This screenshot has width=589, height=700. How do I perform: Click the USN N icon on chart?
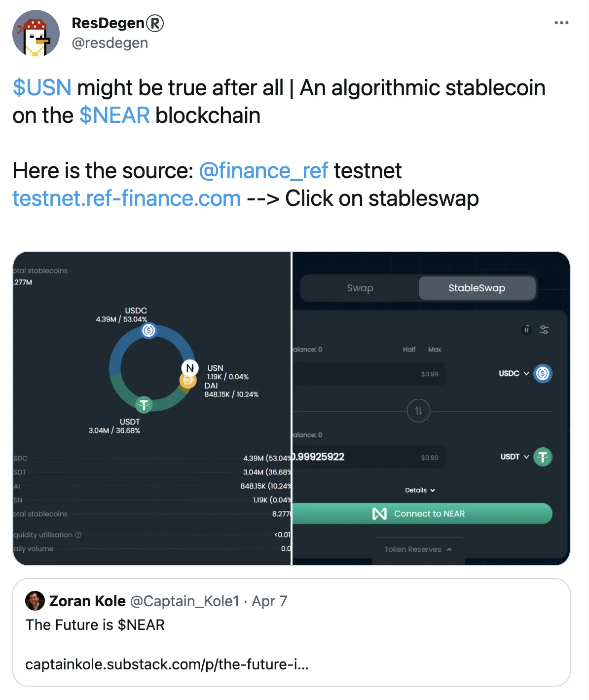tap(190, 368)
